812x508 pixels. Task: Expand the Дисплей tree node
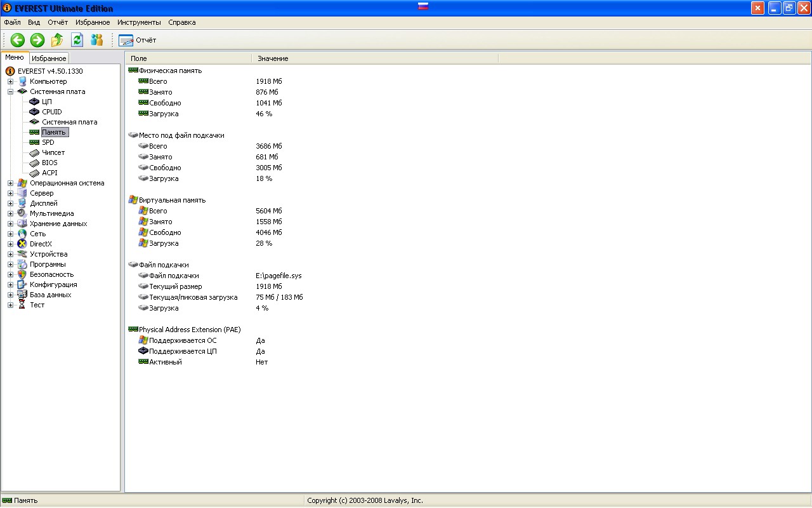(10, 203)
